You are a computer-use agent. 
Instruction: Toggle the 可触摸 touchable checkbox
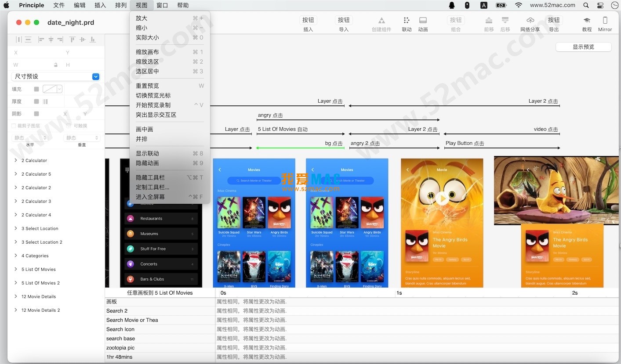coord(69,126)
